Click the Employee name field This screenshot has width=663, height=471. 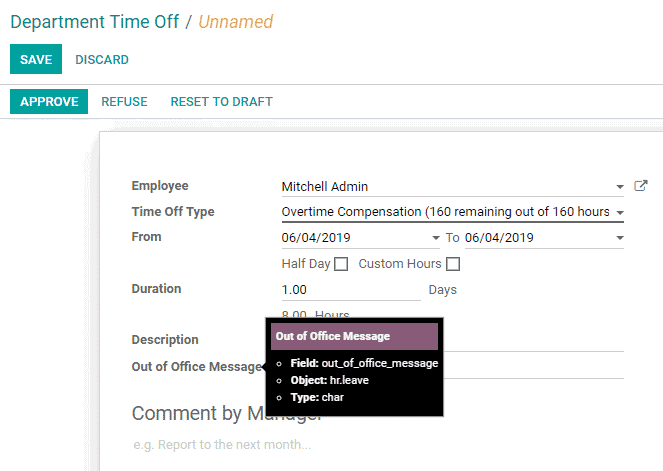pyautogui.click(x=447, y=186)
